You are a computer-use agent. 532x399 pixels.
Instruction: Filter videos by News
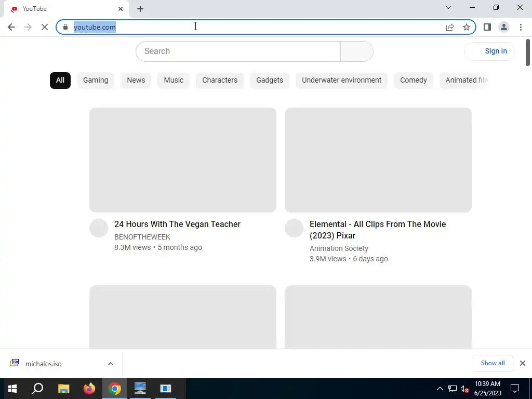coord(136,81)
